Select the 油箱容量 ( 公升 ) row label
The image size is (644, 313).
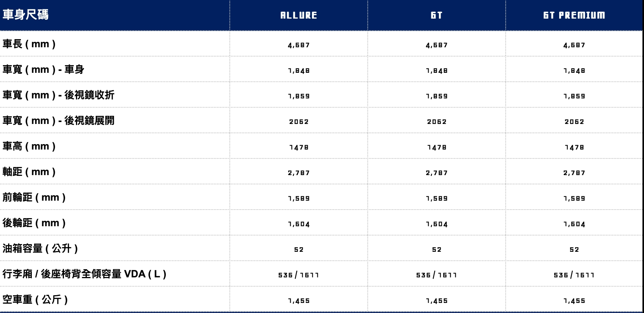point(40,248)
